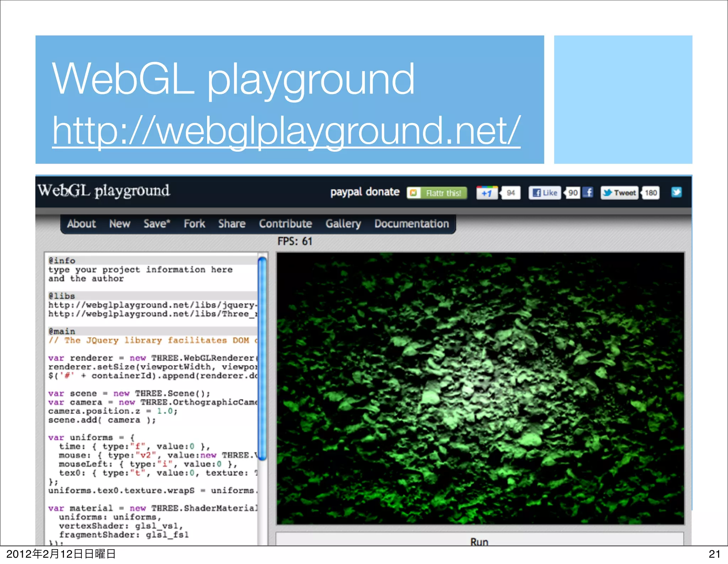Click the Tweet button
Image resolution: width=728 pixels, height=564 pixels.
[619, 193]
